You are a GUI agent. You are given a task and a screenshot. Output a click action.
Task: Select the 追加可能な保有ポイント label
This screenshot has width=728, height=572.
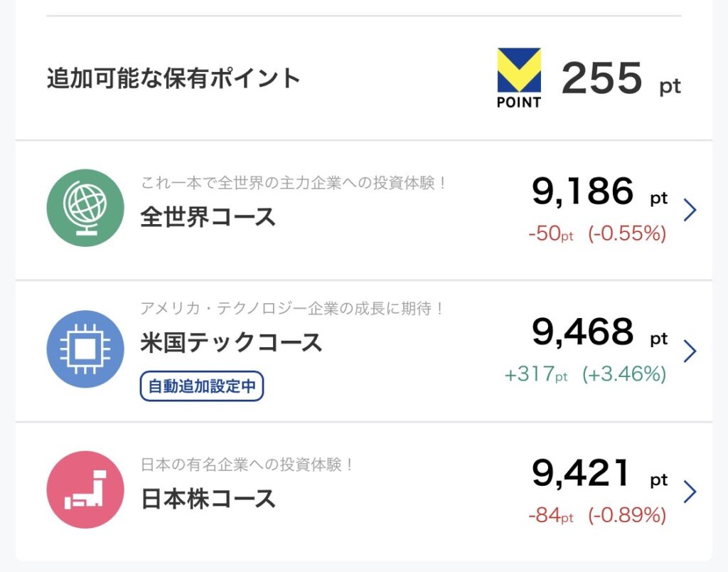tap(173, 78)
